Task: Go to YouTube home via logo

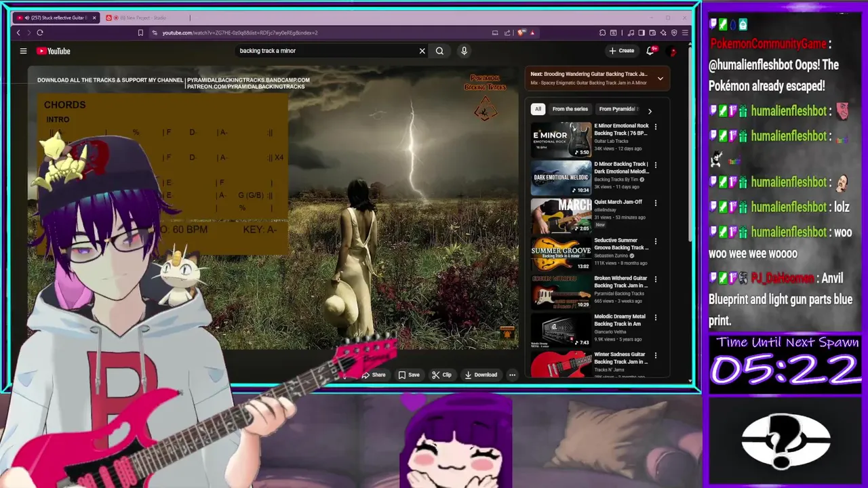Action: point(54,51)
